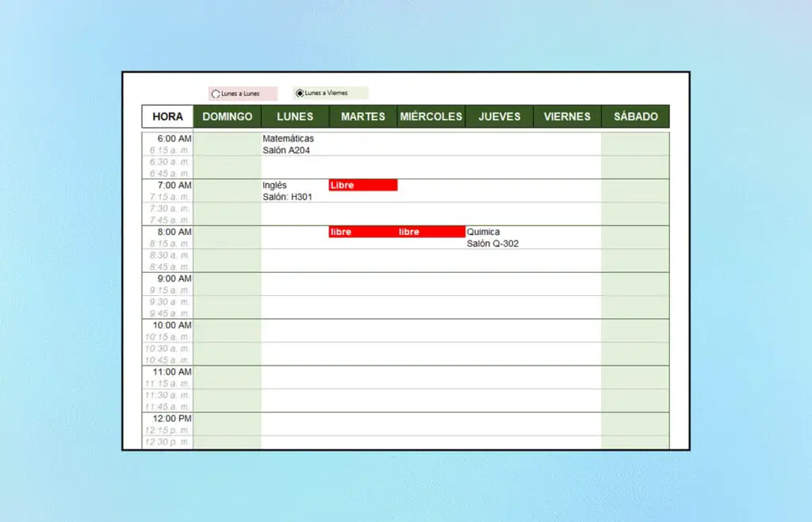Select the SÁBADO column header
The width and height of the screenshot is (812, 522).
(636, 117)
